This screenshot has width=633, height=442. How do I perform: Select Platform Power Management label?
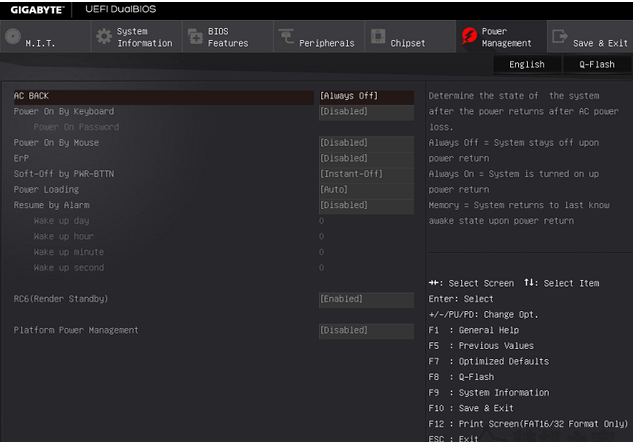click(x=76, y=331)
